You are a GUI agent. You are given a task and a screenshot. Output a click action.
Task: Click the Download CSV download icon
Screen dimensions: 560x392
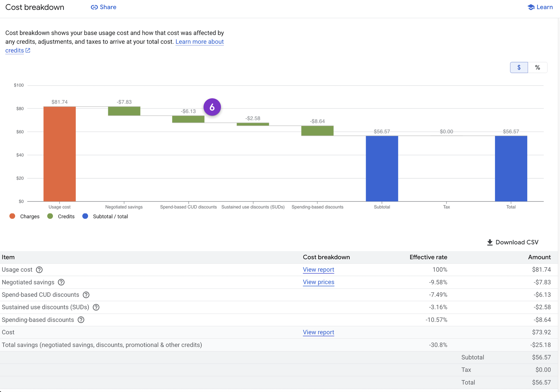(x=490, y=242)
